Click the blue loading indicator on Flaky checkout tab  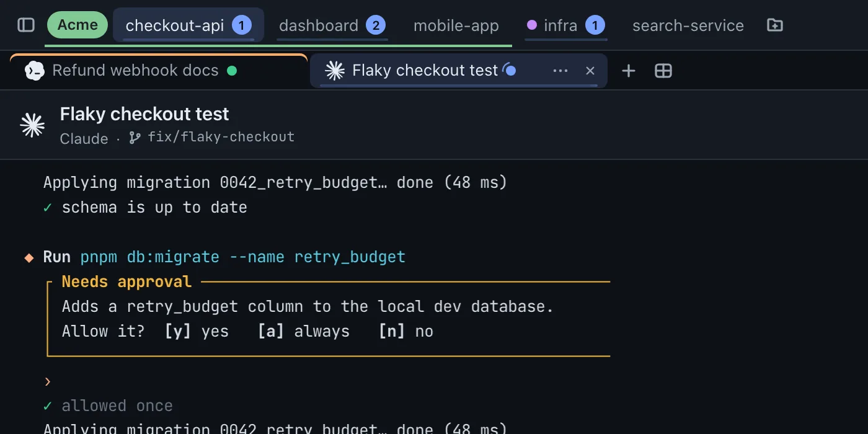509,70
